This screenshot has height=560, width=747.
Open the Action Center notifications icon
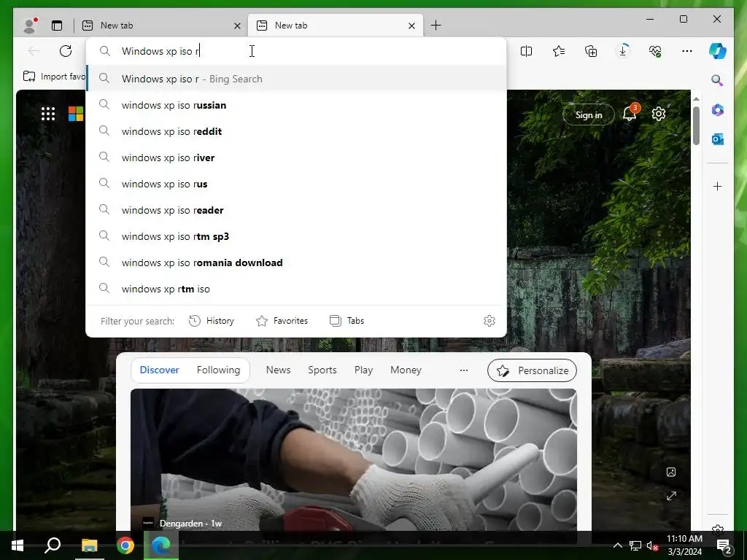pos(724,546)
